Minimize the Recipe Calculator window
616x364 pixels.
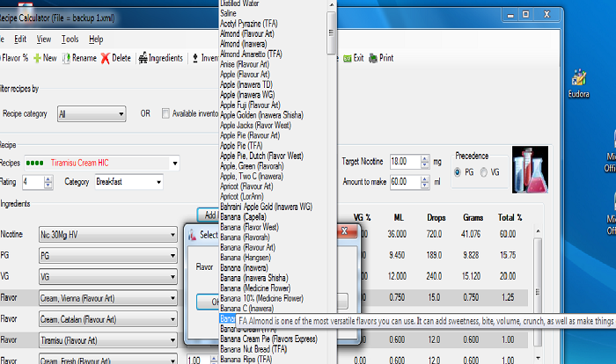[510, 15]
